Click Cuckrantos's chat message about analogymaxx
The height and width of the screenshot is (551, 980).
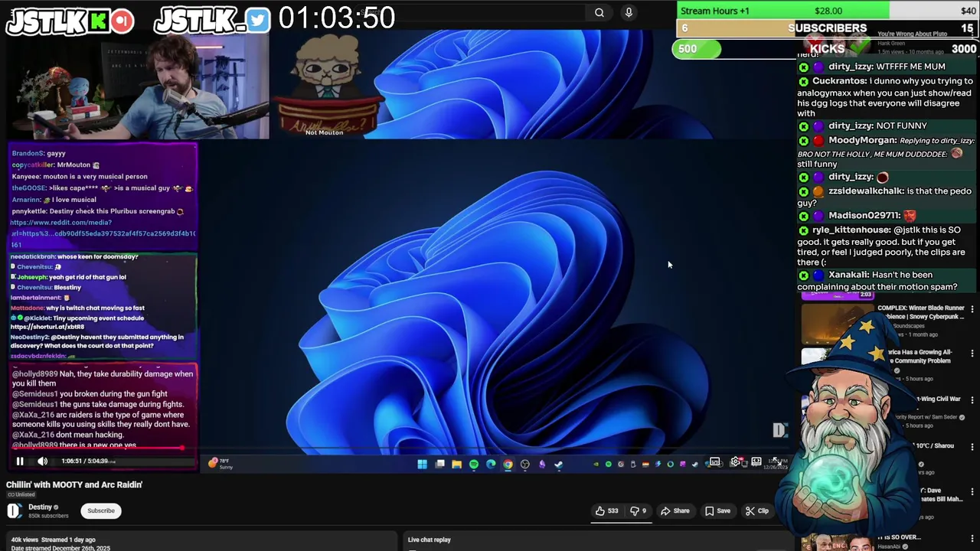point(886,97)
